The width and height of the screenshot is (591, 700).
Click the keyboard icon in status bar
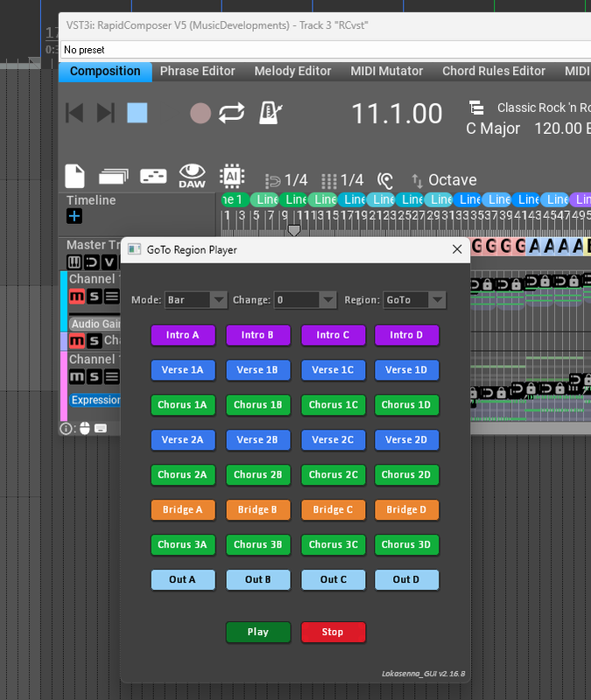101,429
